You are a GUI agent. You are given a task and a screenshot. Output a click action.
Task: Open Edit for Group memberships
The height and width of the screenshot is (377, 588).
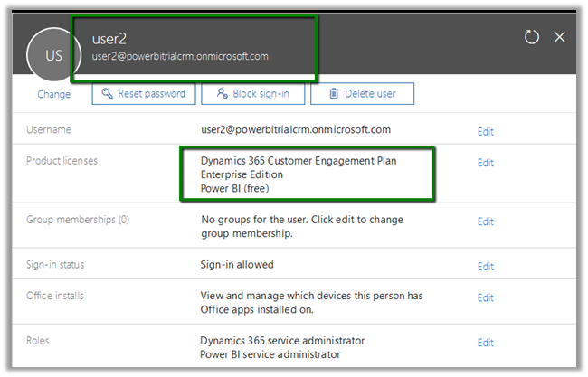(x=485, y=221)
